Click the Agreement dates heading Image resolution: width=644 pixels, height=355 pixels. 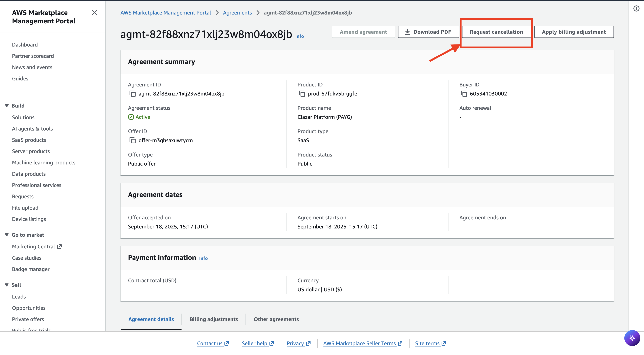pyautogui.click(x=155, y=195)
